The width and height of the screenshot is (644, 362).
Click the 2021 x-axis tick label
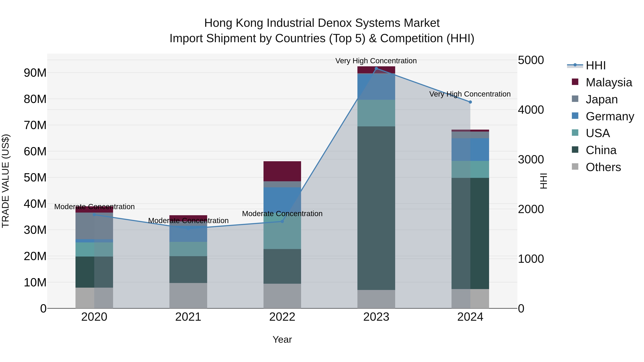click(x=188, y=317)
